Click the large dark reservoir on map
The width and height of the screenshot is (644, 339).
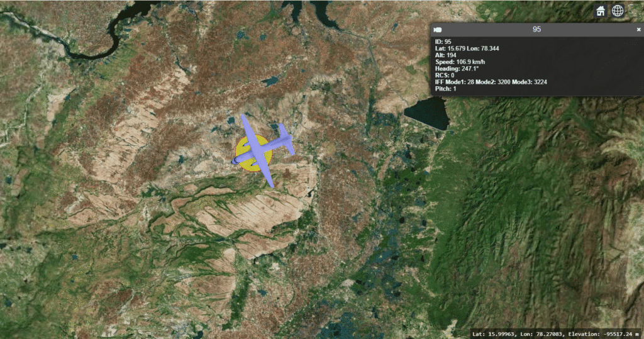pyautogui.click(x=425, y=113)
